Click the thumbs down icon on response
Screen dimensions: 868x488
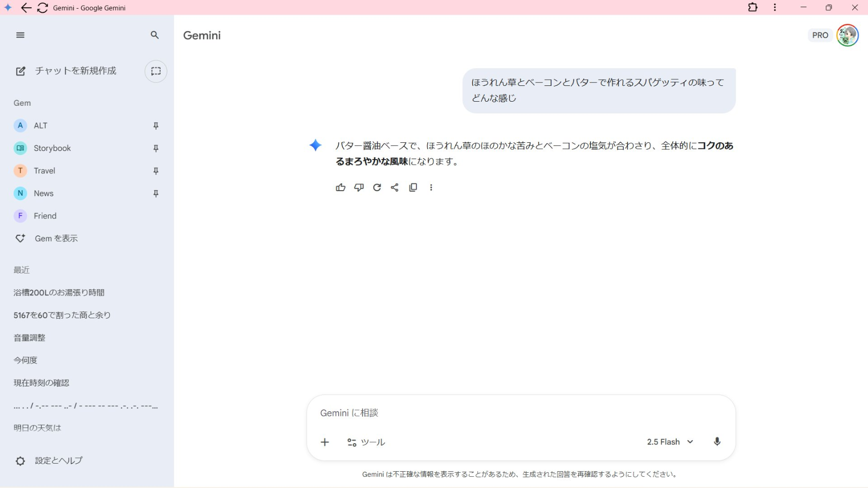359,188
